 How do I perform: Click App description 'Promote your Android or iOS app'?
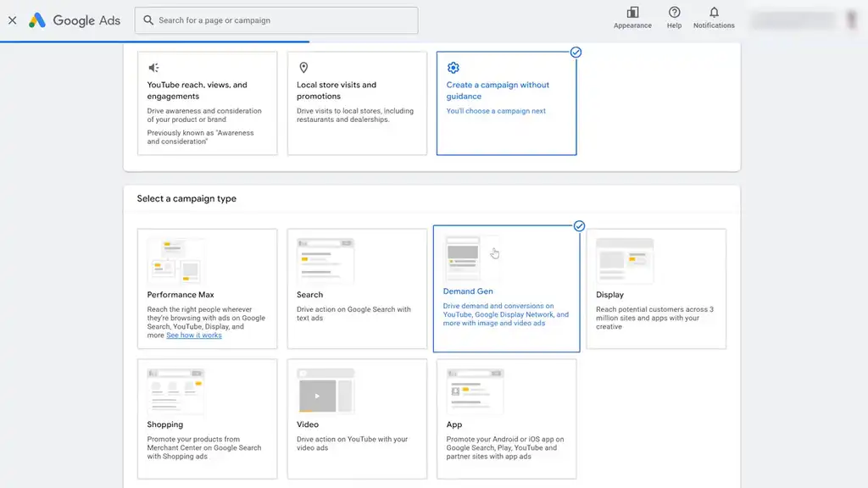click(505, 447)
